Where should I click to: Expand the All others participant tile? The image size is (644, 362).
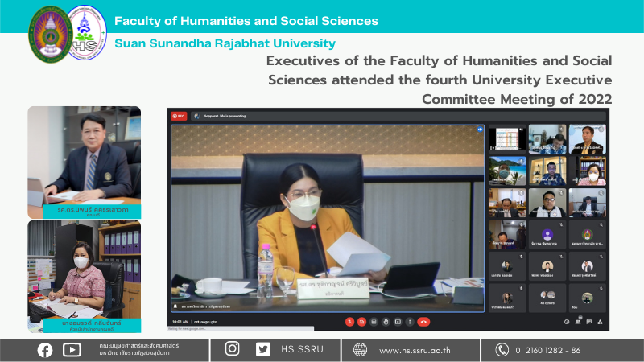tap(547, 298)
